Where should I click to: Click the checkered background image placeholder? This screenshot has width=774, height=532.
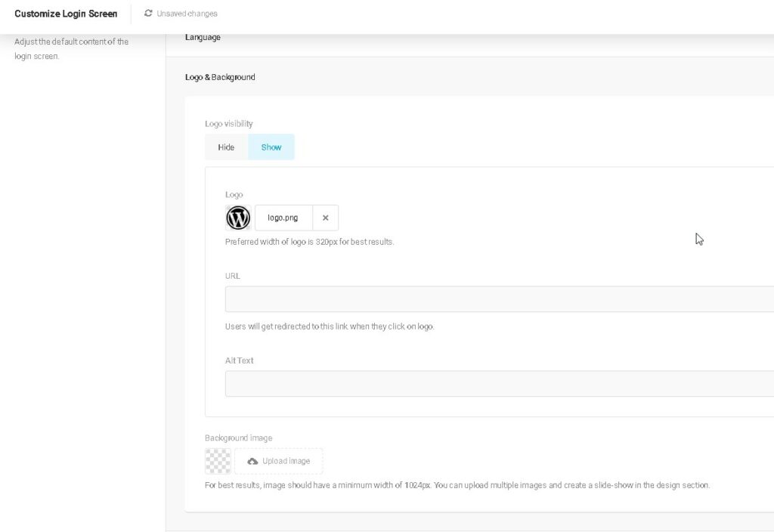coord(218,461)
